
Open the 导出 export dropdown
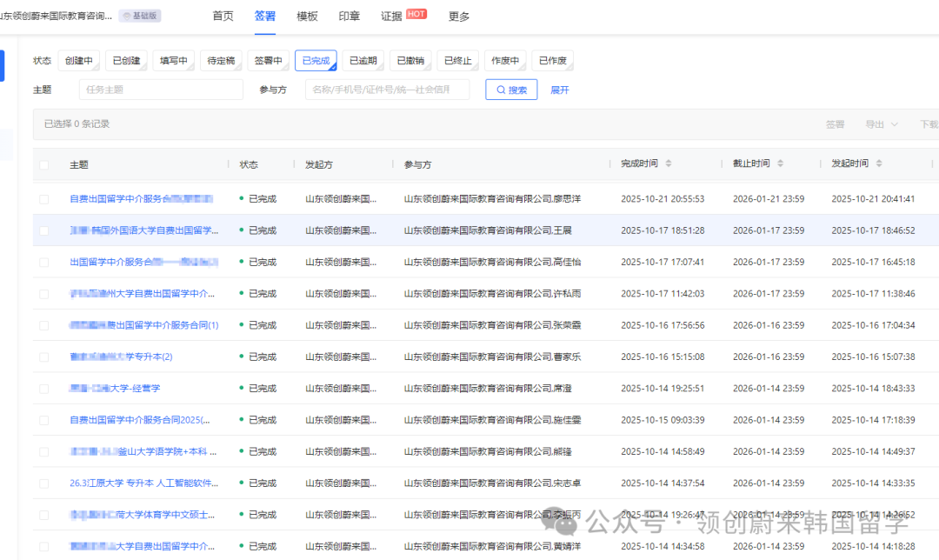[876, 123]
